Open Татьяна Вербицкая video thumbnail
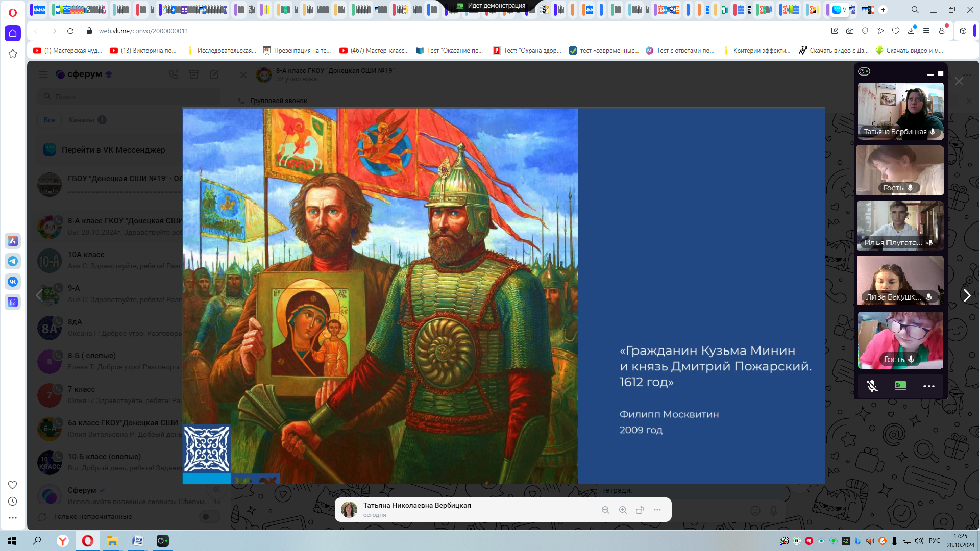The image size is (980, 551). [901, 111]
